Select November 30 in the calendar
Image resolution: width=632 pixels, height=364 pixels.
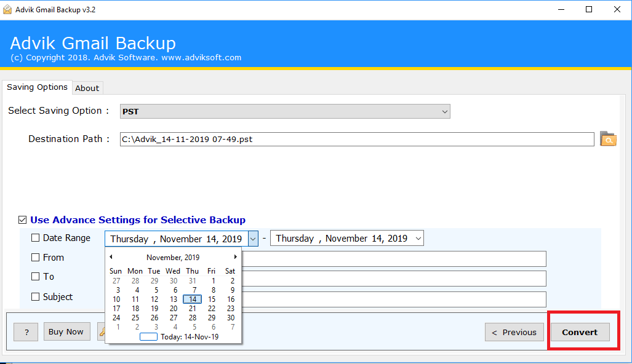tap(231, 318)
